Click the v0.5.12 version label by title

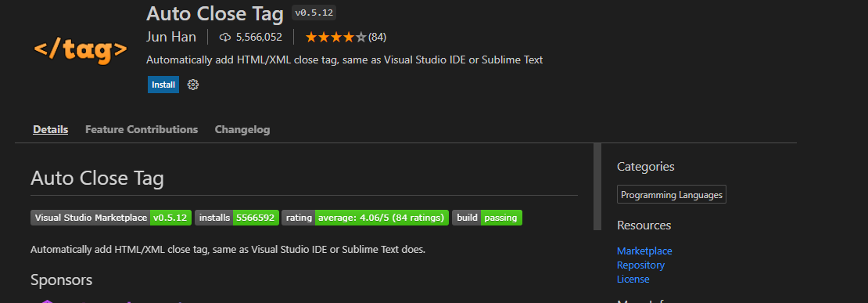point(314,13)
